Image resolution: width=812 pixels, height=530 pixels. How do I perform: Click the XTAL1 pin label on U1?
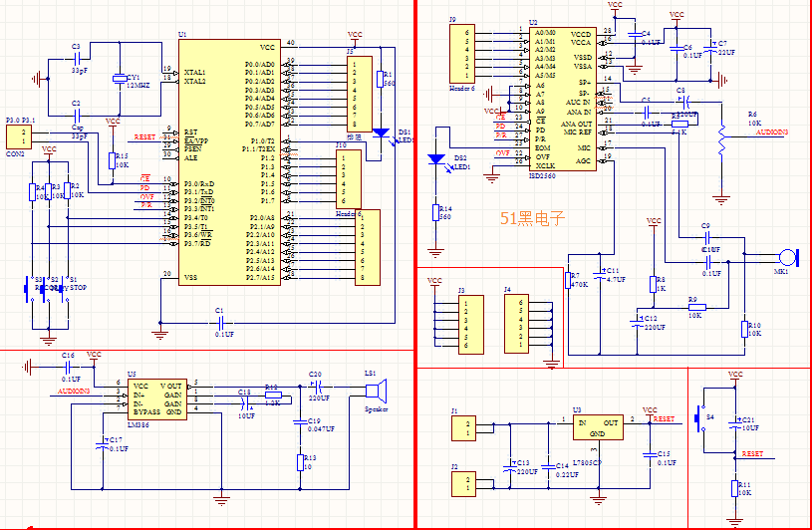point(194,73)
